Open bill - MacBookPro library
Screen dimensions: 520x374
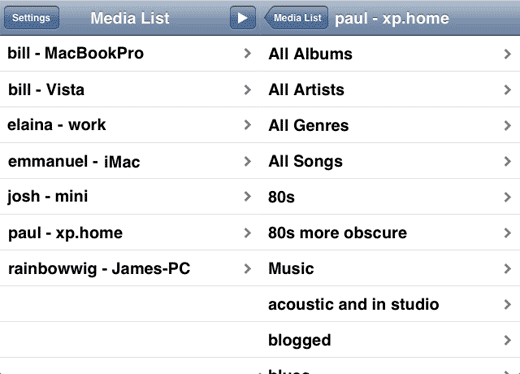(x=130, y=53)
